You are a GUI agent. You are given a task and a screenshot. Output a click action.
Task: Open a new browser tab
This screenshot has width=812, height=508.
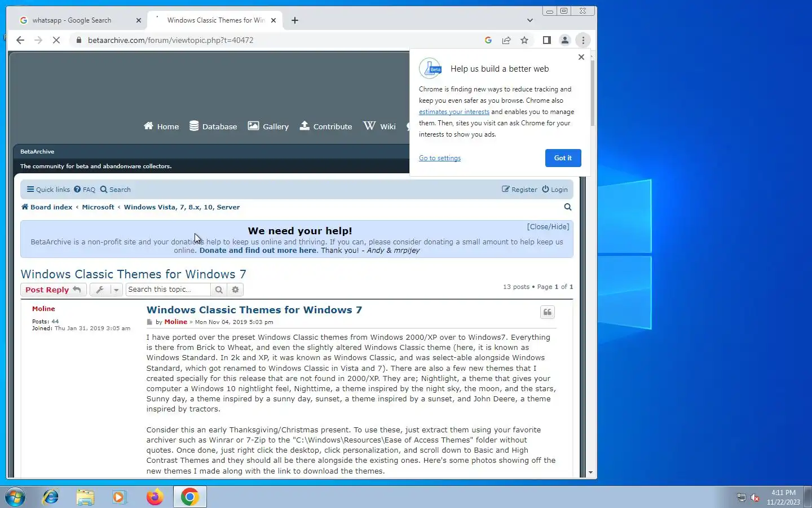tap(295, 20)
